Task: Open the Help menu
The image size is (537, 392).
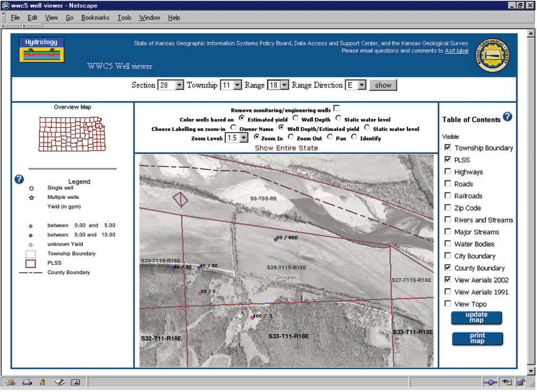Action: (x=174, y=18)
